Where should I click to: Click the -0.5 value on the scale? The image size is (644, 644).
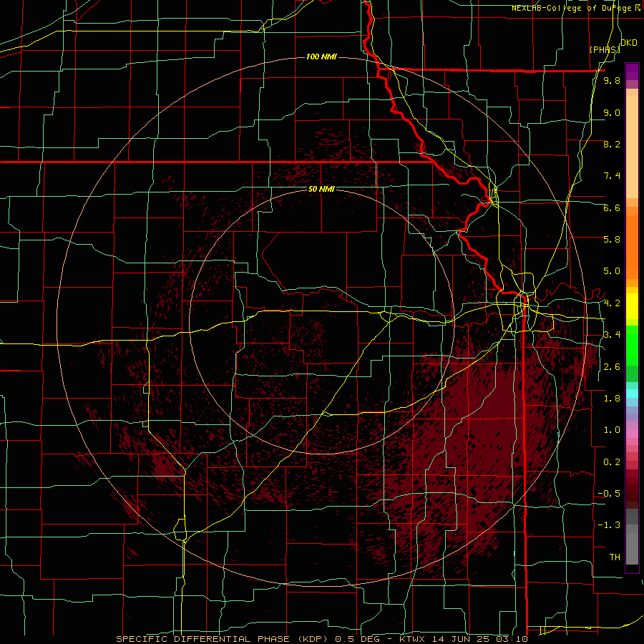click(x=609, y=494)
